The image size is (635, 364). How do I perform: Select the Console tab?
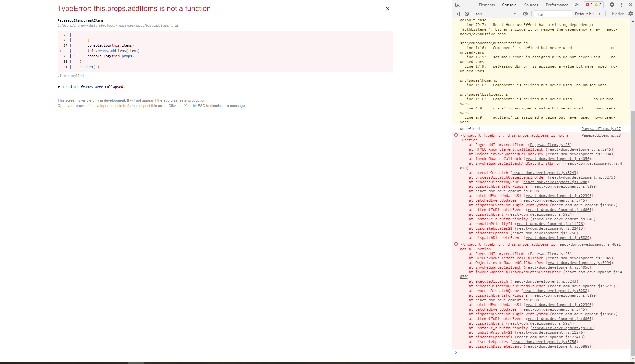point(509,5)
